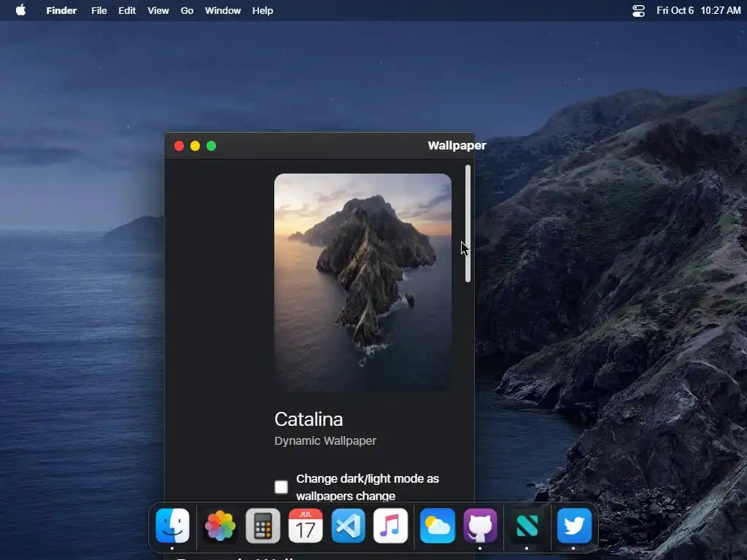Launch Finder from the dock
The image size is (747, 560).
click(172, 526)
